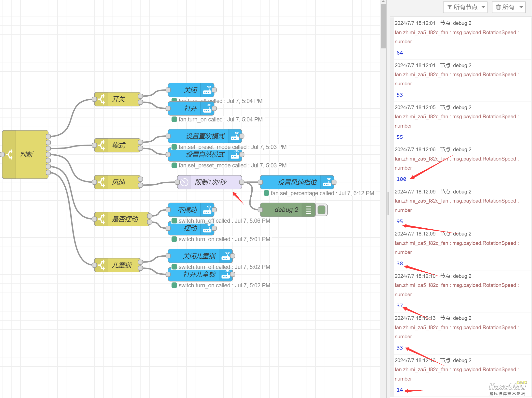The width and height of the screenshot is (532, 398).
Task: Click the input port of 判断 node
Action: click(x=2, y=155)
